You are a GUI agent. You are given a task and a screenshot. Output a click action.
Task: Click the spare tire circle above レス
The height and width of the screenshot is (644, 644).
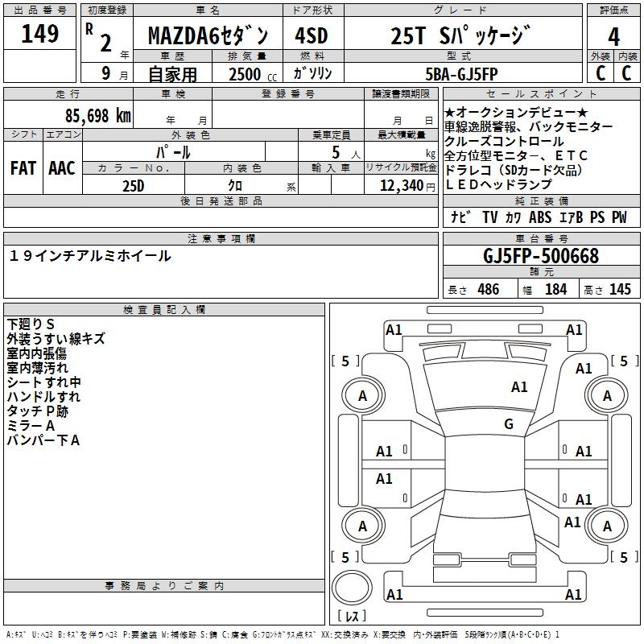(x=352, y=588)
